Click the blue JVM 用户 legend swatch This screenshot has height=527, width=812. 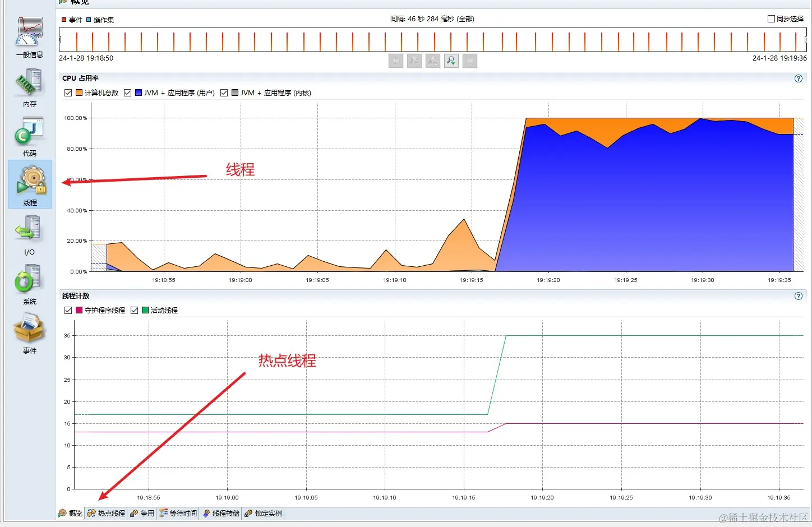139,93
